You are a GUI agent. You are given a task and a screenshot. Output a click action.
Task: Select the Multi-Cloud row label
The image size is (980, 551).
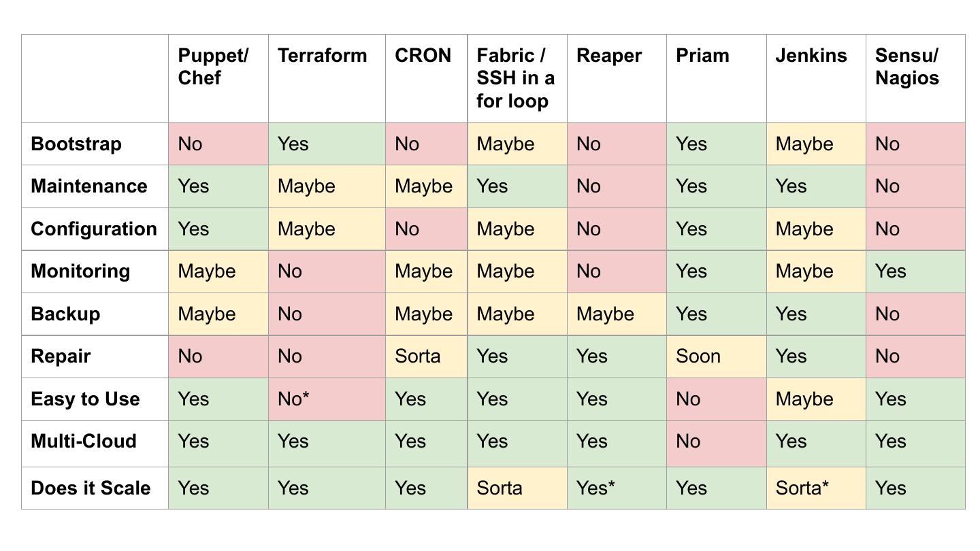click(84, 441)
